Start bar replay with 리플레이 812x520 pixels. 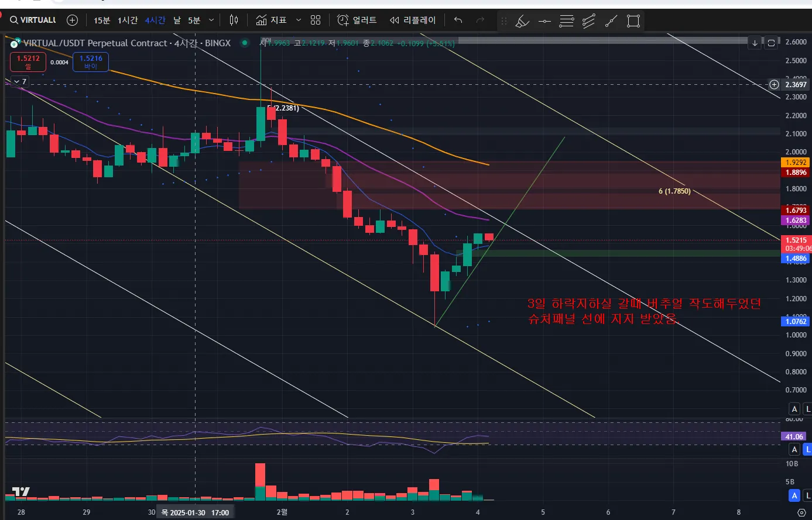pos(413,20)
